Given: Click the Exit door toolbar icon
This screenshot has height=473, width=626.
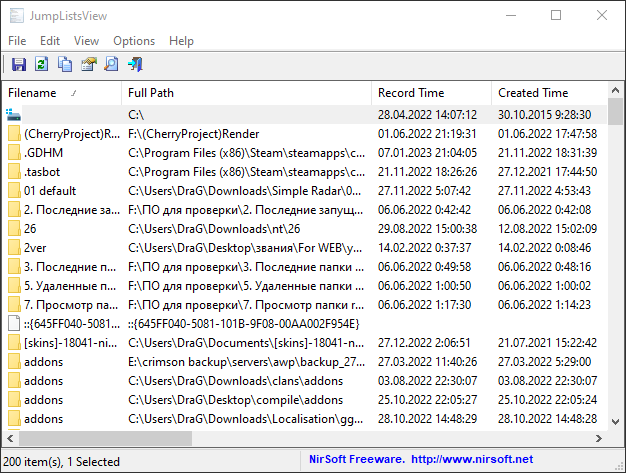Looking at the screenshot, I should [x=135, y=65].
